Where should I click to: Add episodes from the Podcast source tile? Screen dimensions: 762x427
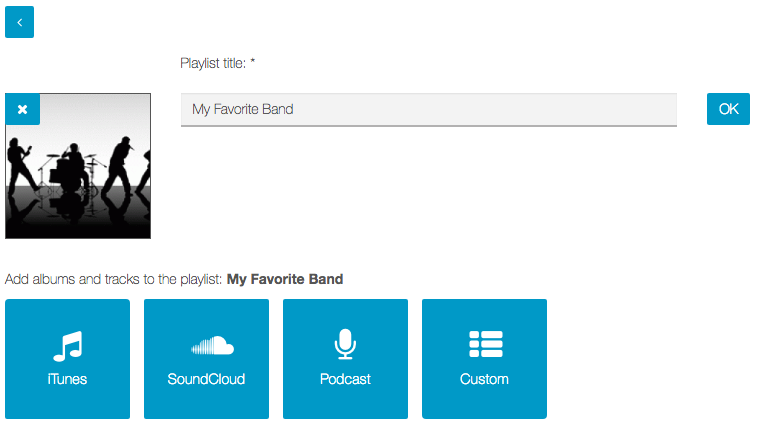point(346,359)
